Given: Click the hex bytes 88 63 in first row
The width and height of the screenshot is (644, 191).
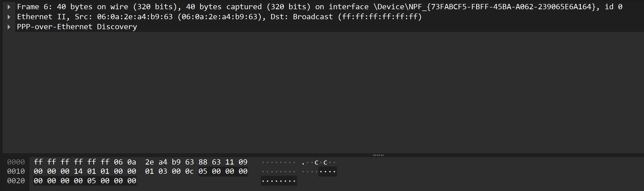Looking at the screenshot, I should pyautogui.click(x=210, y=162).
